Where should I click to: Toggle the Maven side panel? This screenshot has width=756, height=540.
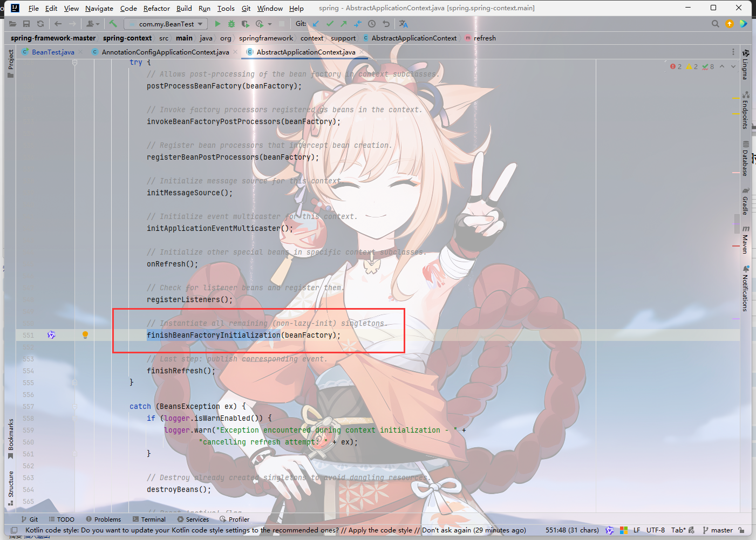[745, 240]
